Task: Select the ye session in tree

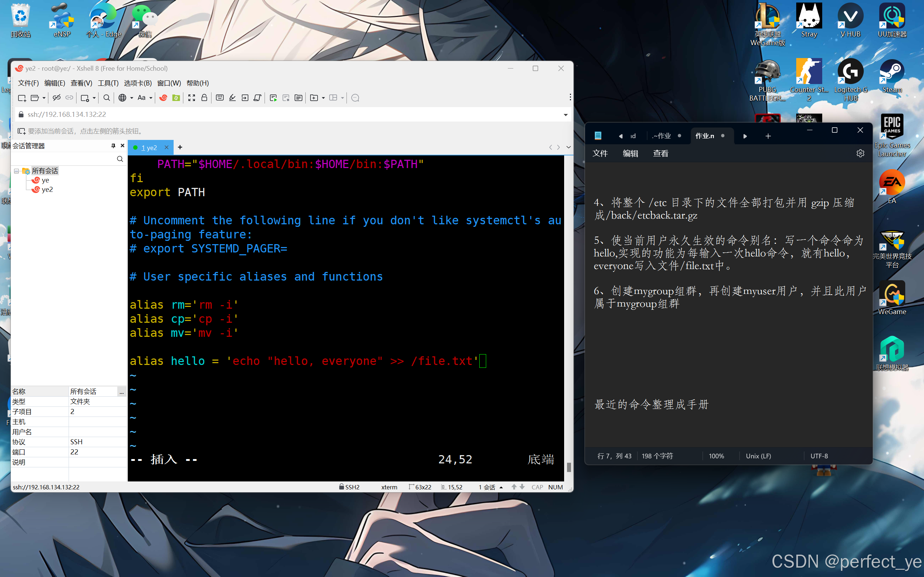Action: click(x=45, y=180)
